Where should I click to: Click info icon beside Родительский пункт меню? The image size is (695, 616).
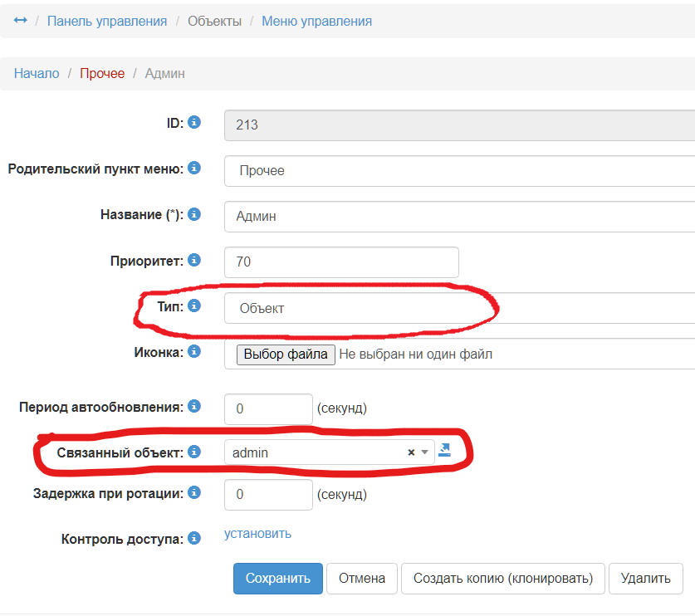tap(194, 169)
